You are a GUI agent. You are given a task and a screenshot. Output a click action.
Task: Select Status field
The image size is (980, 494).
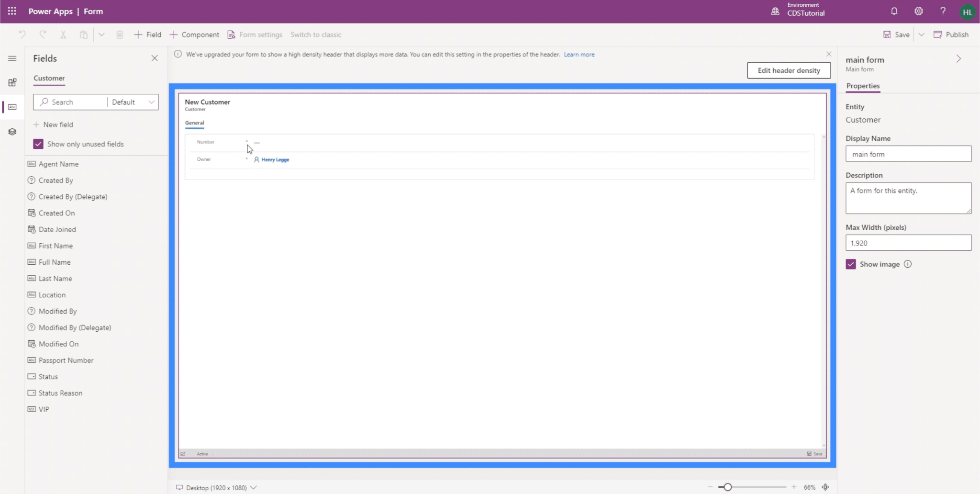tap(43, 377)
